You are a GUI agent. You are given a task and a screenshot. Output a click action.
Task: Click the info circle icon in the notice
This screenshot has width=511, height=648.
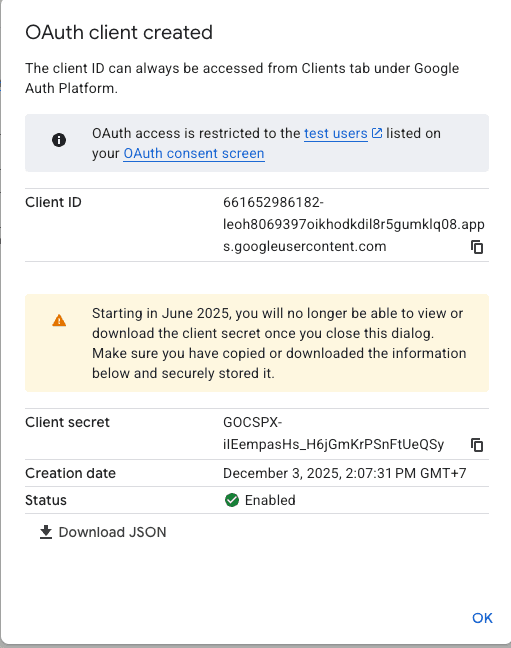click(59, 140)
